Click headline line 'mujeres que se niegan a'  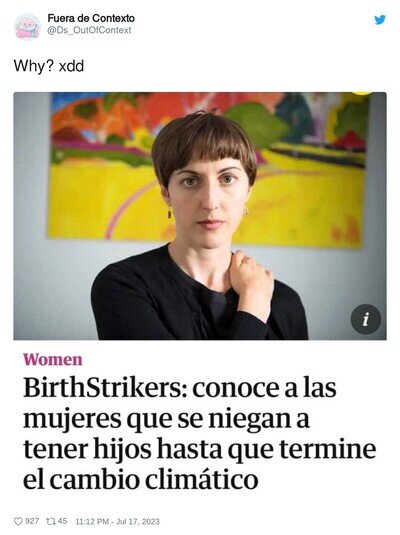166,419
